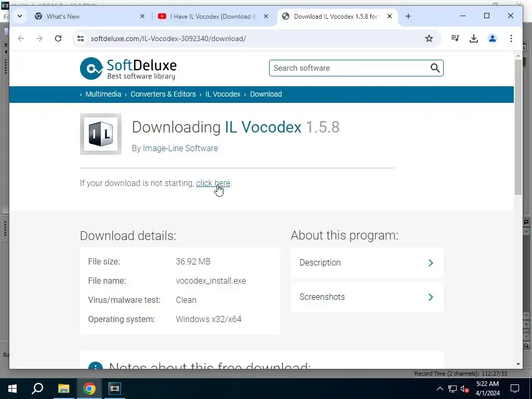Open the Windows notification center icon

[515, 389]
